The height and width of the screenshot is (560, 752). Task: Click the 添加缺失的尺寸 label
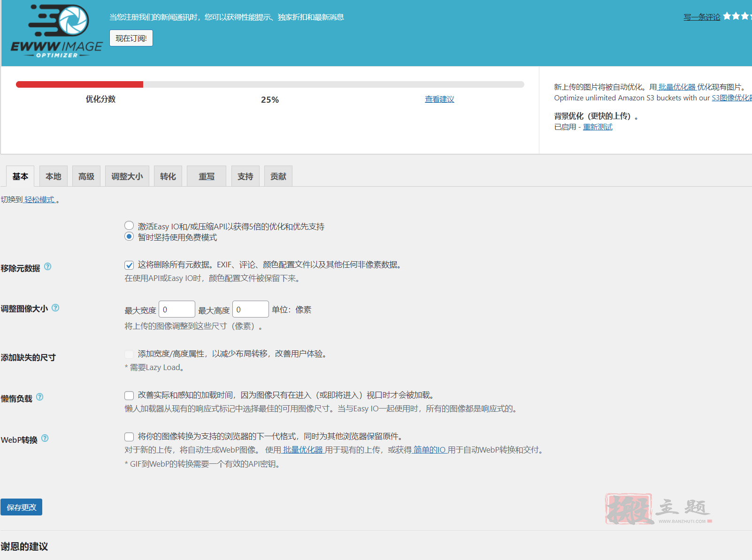pos(28,357)
